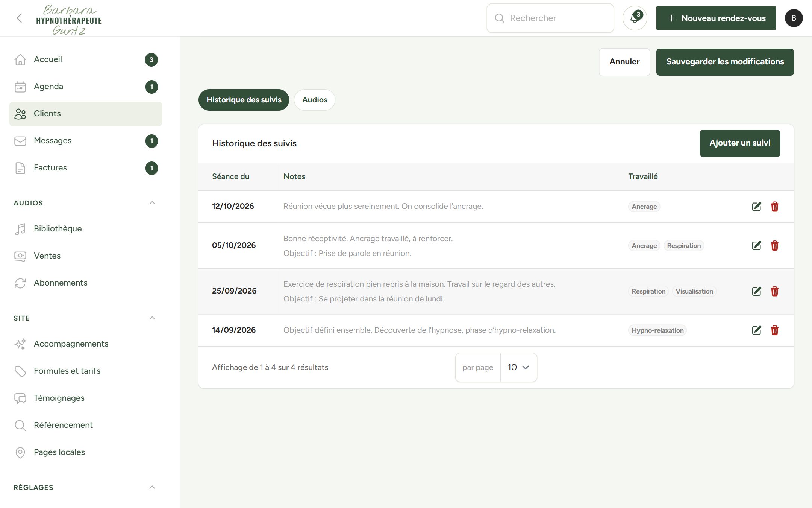
Task: Open Témoignages in the sidebar
Action: (86, 398)
